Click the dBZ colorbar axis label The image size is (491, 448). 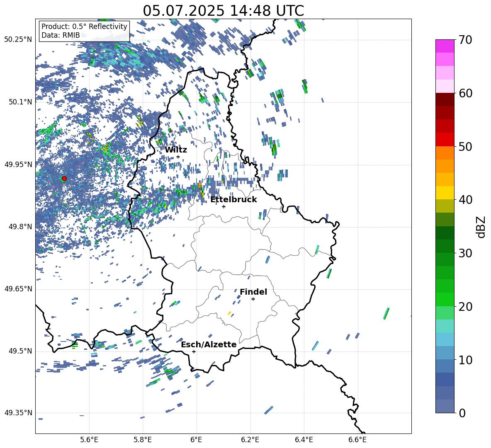[x=481, y=227]
